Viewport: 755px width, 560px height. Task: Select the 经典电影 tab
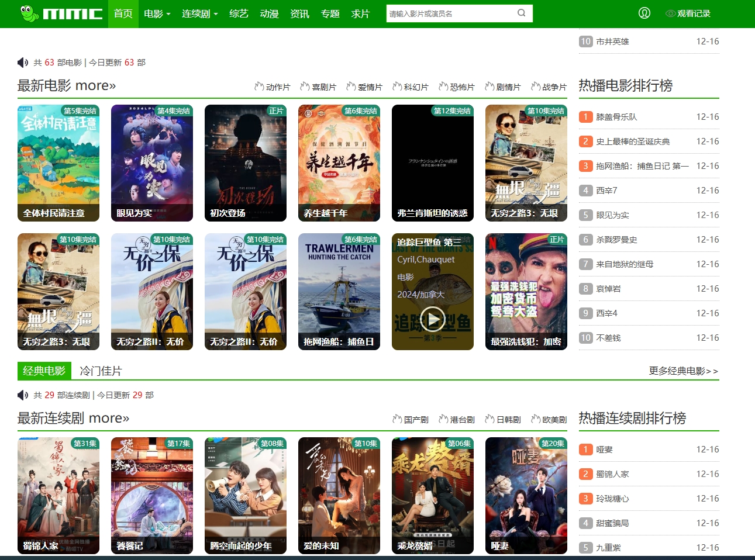point(44,371)
